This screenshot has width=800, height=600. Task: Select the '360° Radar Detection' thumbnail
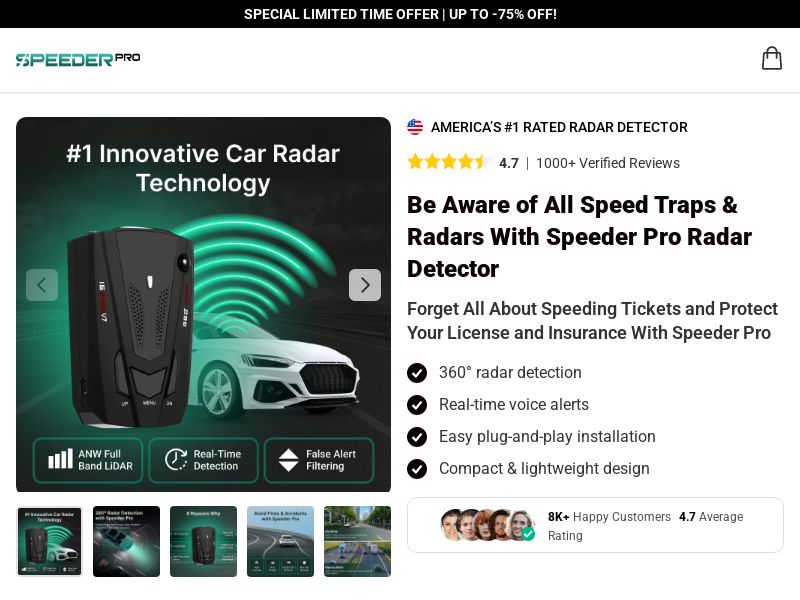[126, 541]
